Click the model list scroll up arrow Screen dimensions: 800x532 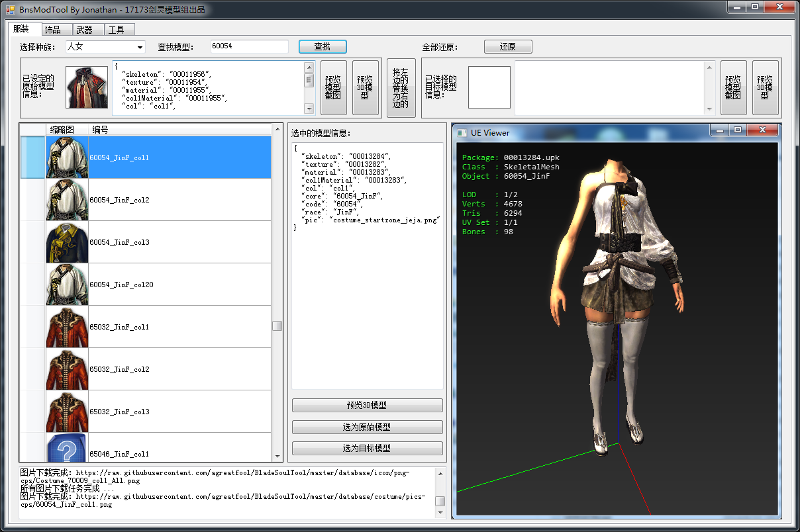coord(277,129)
